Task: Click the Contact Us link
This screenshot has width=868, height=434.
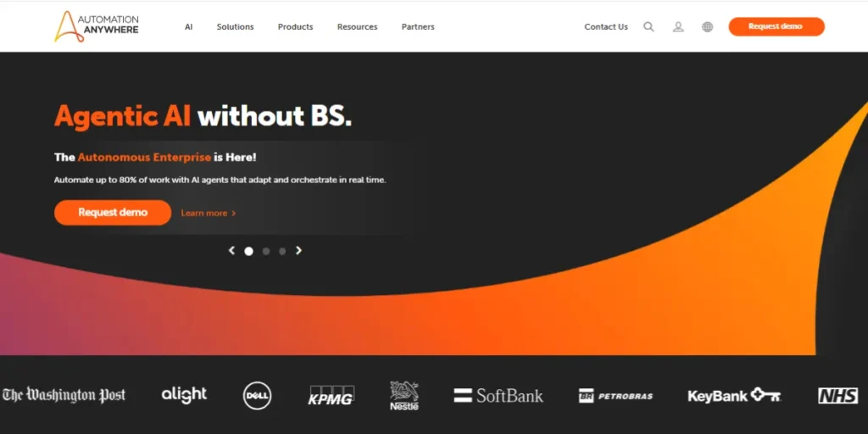Action: pos(606,27)
